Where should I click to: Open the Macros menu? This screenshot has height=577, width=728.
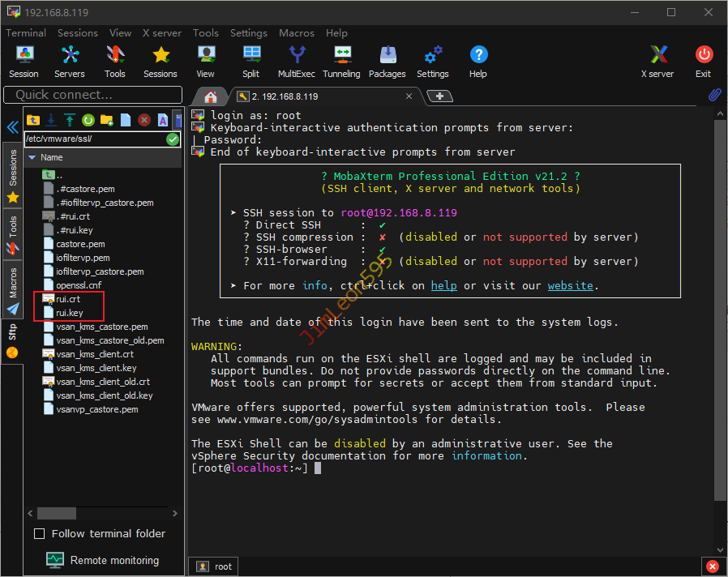point(296,33)
